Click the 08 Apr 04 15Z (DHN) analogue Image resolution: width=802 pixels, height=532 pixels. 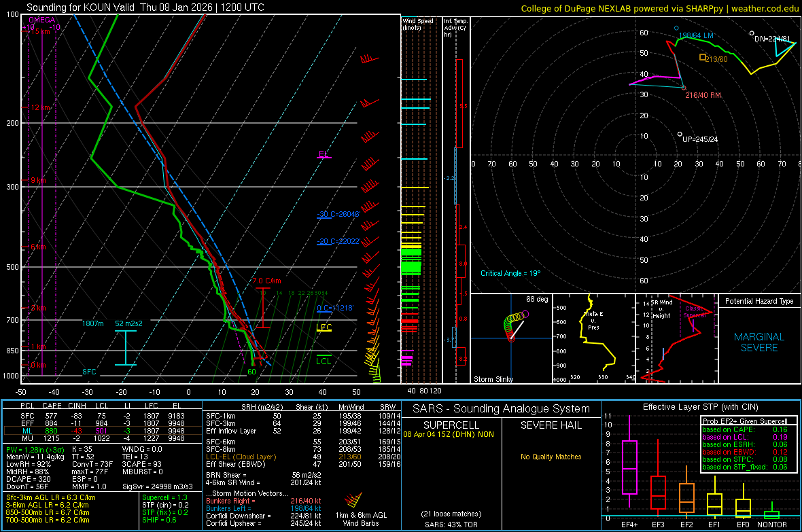coord(449,434)
